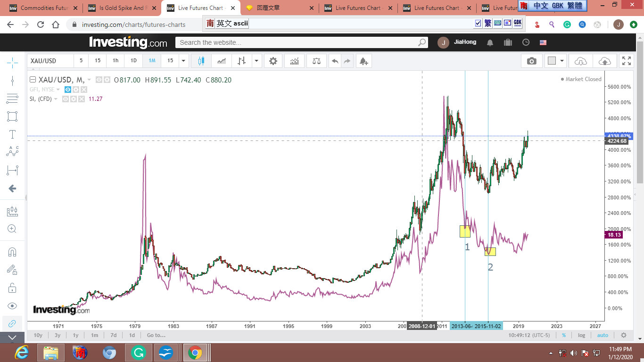Image resolution: width=644 pixels, height=362 pixels.
Task: Toggle auto scale on the price axis
Action: pos(602,335)
